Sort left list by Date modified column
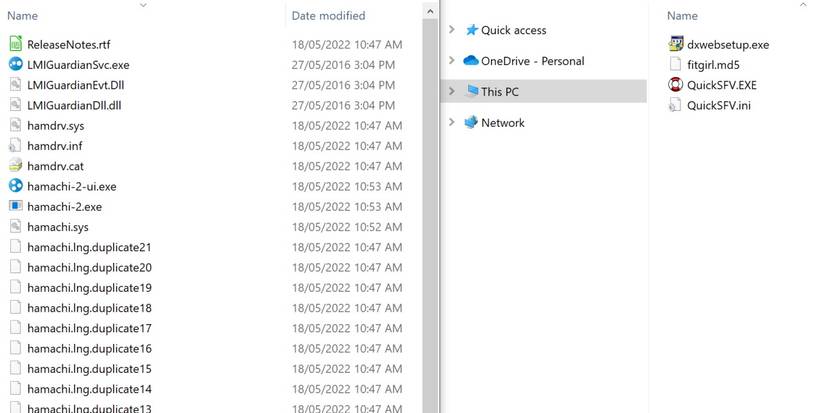Image resolution: width=825 pixels, height=413 pixels. click(328, 16)
